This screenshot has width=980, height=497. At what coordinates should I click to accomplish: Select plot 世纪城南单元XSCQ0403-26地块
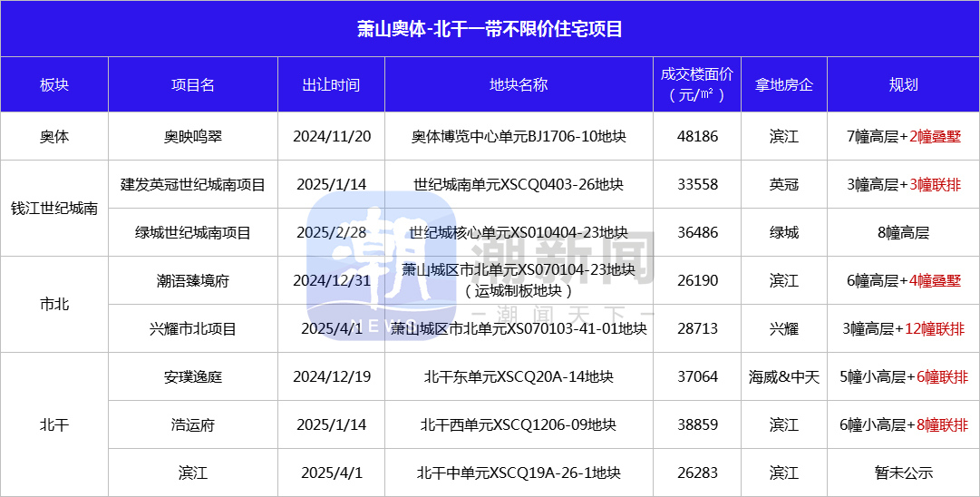click(x=519, y=184)
